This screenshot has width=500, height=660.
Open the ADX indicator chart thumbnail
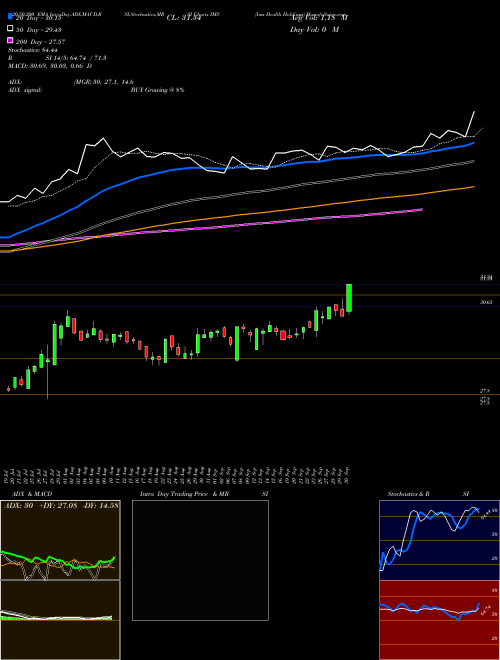[60, 540]
